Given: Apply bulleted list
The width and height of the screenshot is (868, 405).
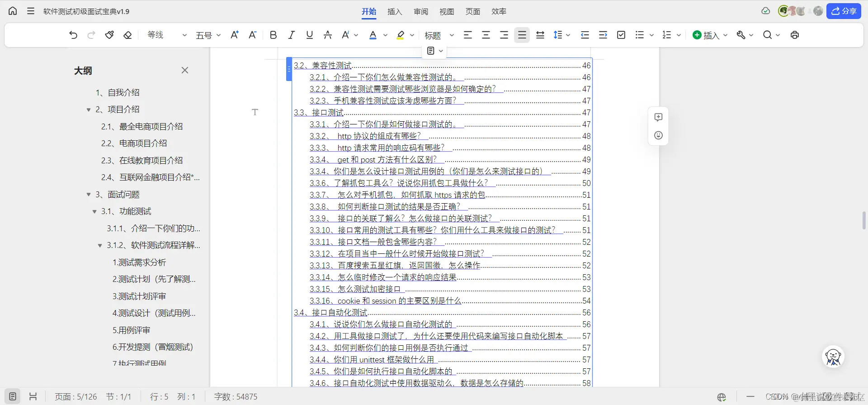Looking at the screenshot, I should (639, 35).
